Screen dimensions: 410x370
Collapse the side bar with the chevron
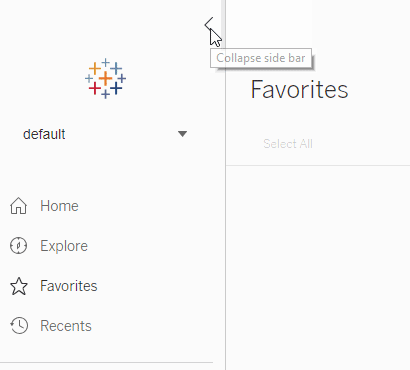pyautogui.click(x=209, y=24)
